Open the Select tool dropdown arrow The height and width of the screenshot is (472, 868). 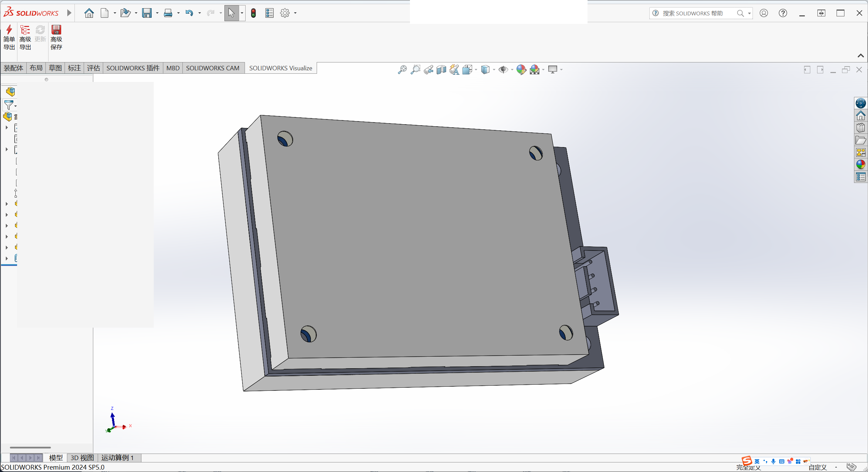point(242,13)
